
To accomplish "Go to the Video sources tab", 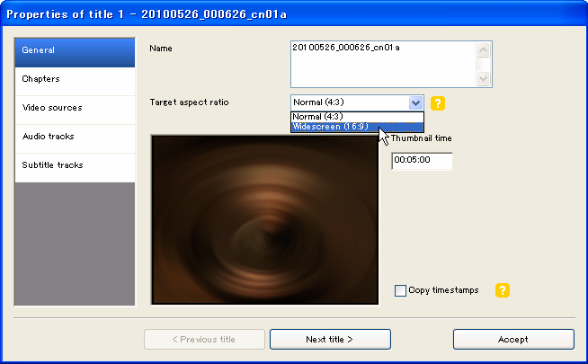I will pyautogui.click(x=75, y=108).
